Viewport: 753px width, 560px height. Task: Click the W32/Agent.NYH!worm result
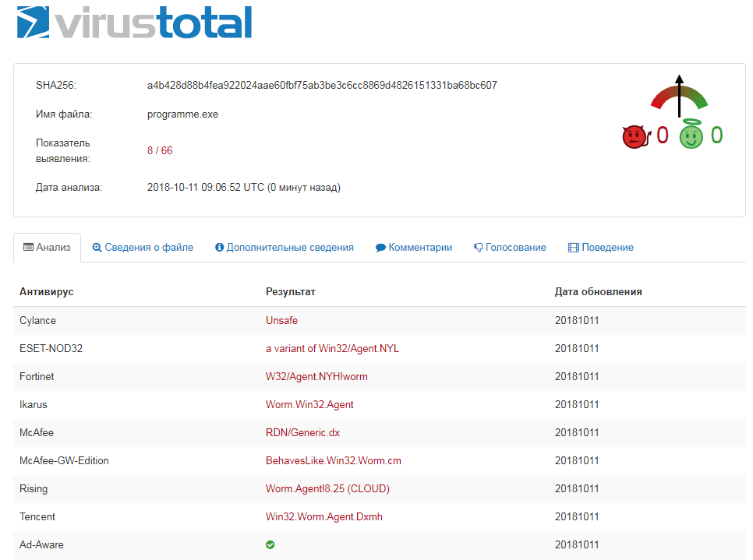pos(316,377)
